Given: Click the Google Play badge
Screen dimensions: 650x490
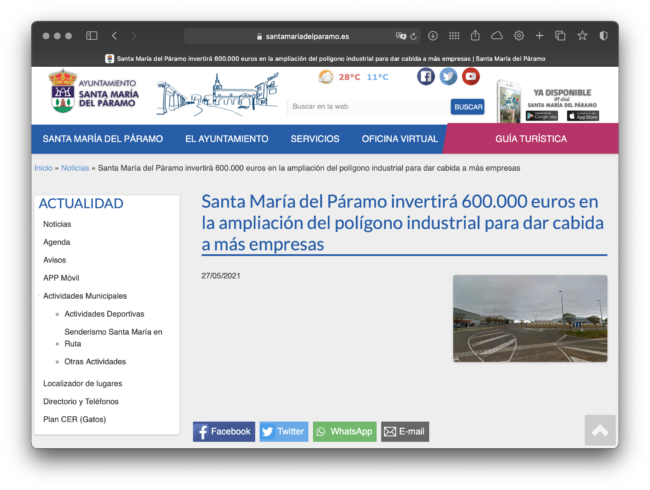Looking at the screenshot, I should point(542,116).
